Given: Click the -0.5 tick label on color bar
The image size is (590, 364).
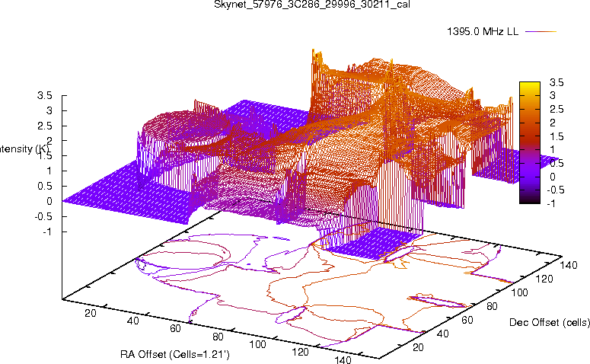Looking at the screenshot, I should [554, 190].
